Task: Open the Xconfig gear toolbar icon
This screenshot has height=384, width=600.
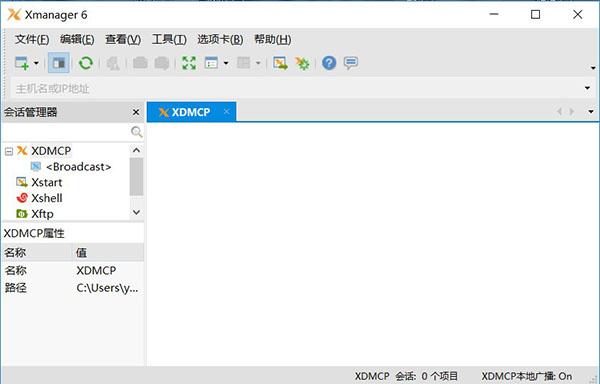Action: point(302,63)
